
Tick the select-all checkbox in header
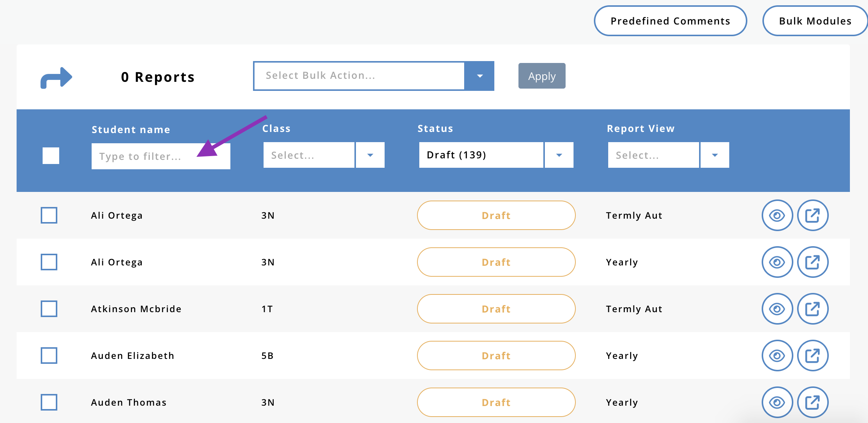pos(51,156)
